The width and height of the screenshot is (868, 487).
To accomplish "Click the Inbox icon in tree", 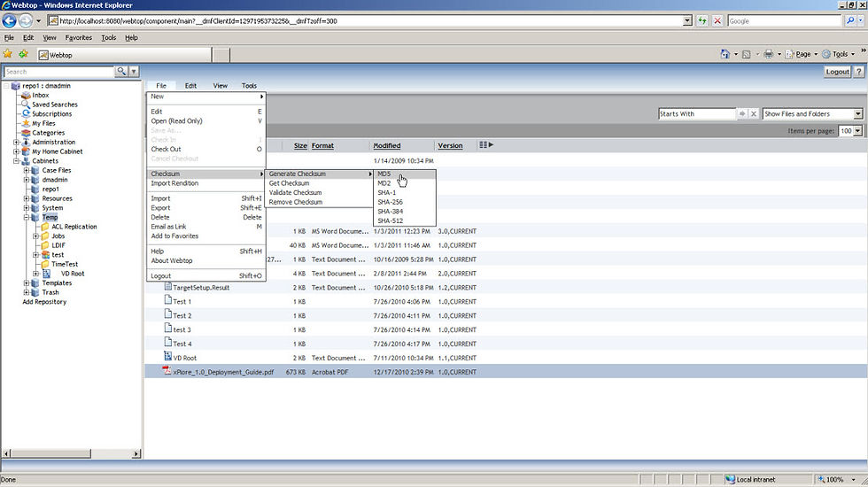I will 26,96.
